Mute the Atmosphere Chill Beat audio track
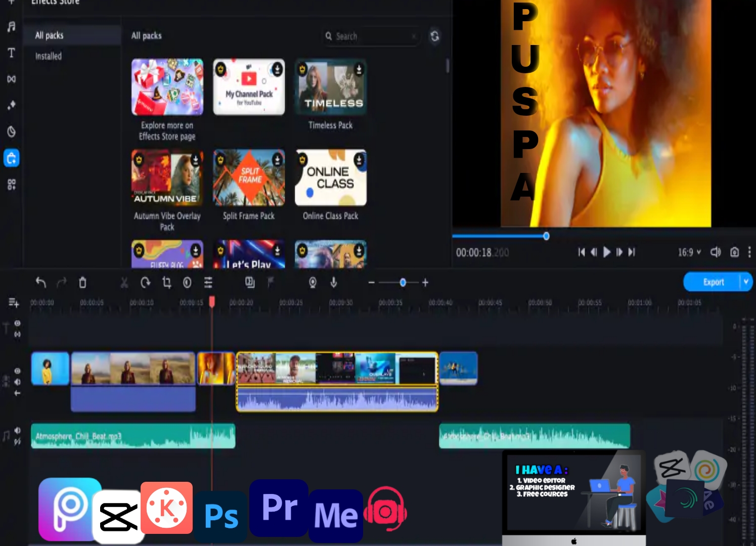 click(x=17, y=430)
